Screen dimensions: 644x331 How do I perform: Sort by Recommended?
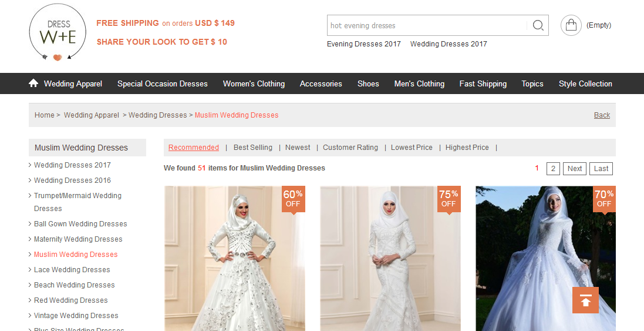(194, 148)
